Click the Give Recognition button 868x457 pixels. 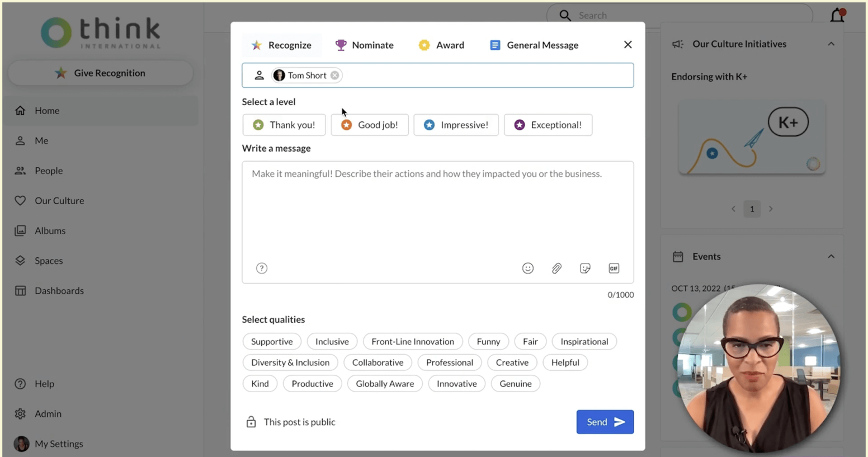pyautogui.click(x=101, y=73)
